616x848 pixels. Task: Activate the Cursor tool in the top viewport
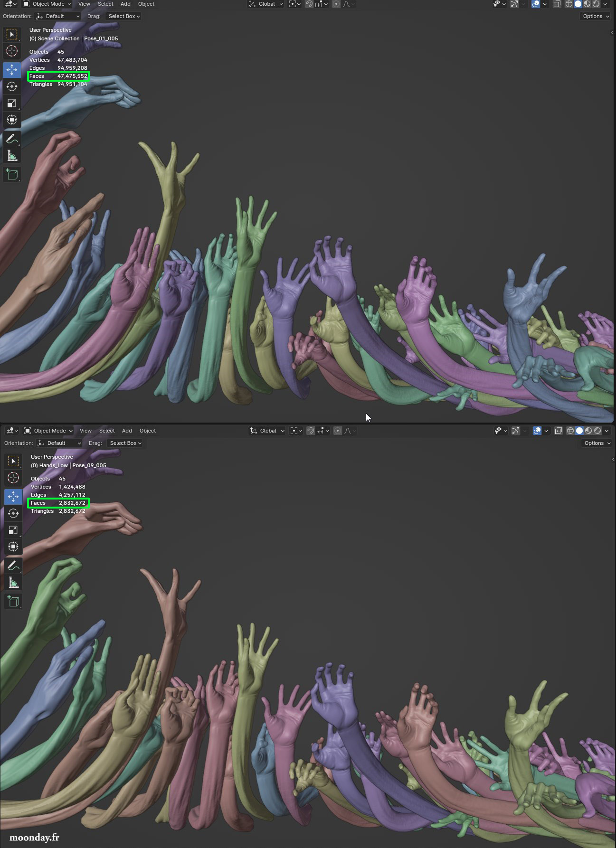12,51
